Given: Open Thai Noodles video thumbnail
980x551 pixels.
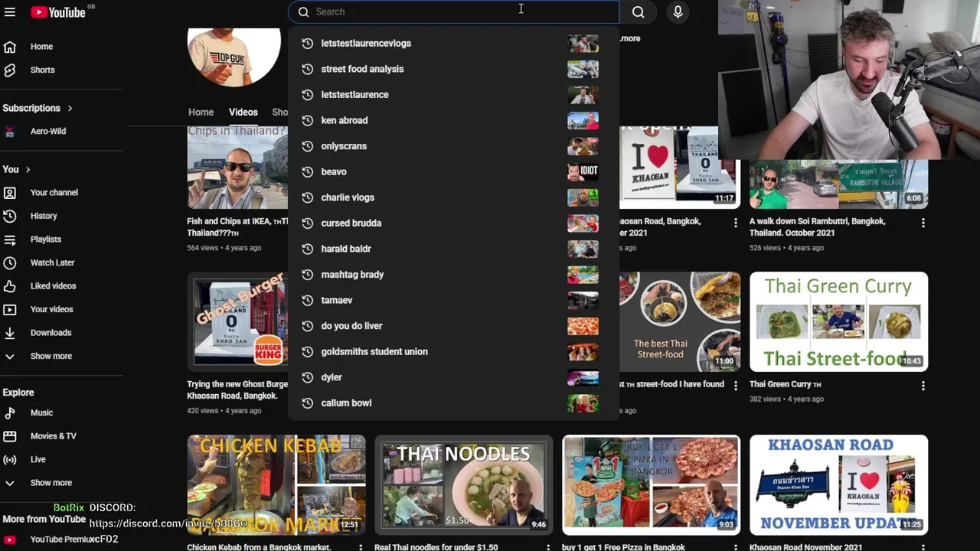Looking at the screenshot, I should click(x=464, y=485).
